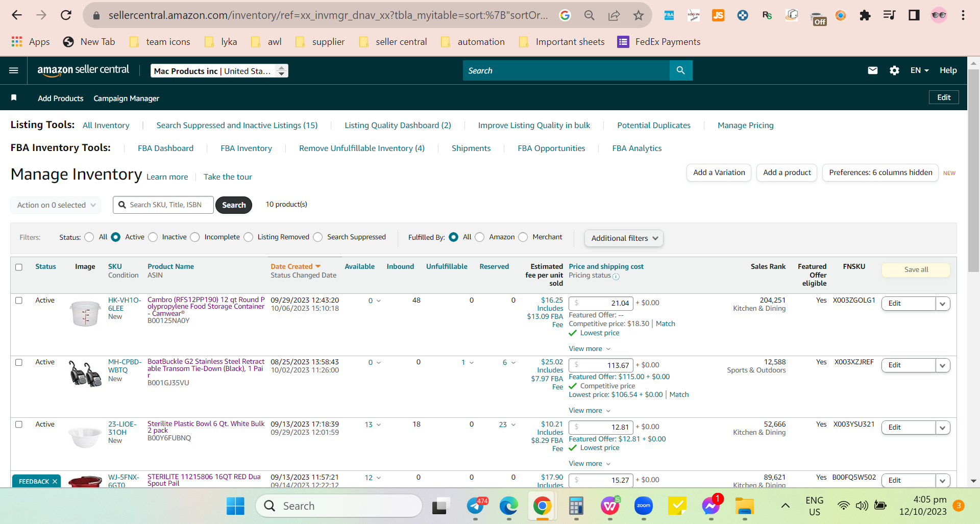Open the FBA Inventory tab
Viewport: 980px width, 524px height.
point(246,148)
